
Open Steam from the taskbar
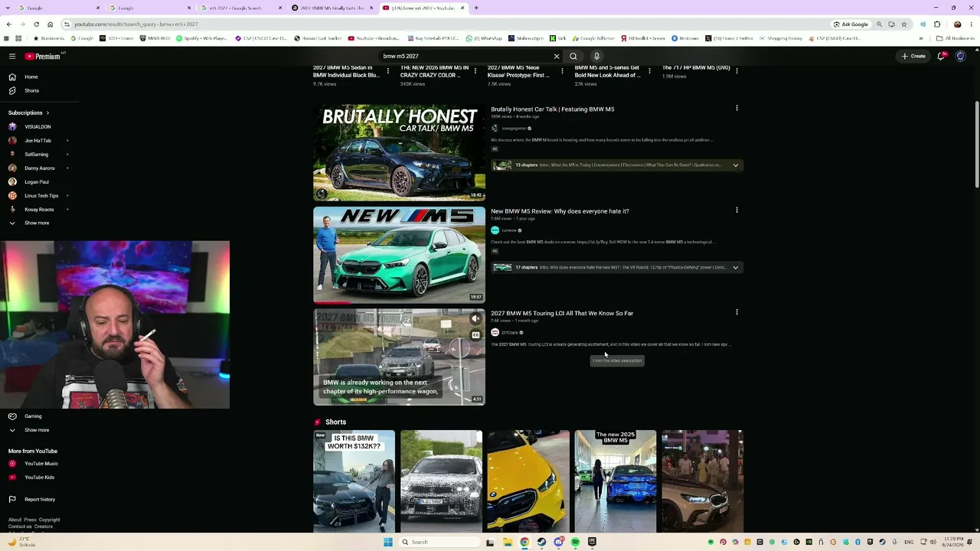541,542
